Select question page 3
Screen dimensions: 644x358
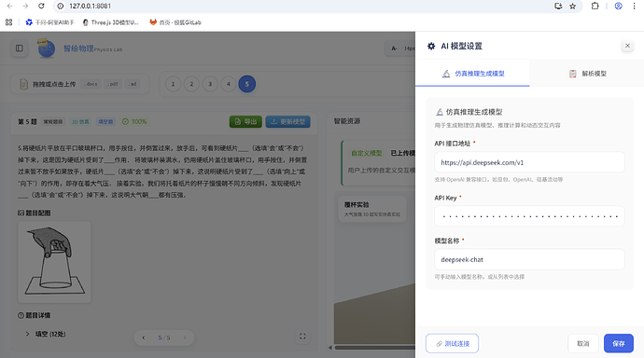point(210,84)
